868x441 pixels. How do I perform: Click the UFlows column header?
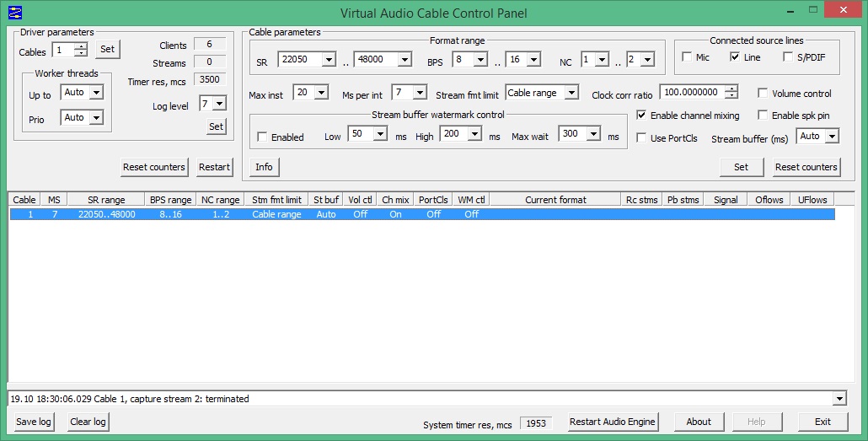(x=812, y=200)
